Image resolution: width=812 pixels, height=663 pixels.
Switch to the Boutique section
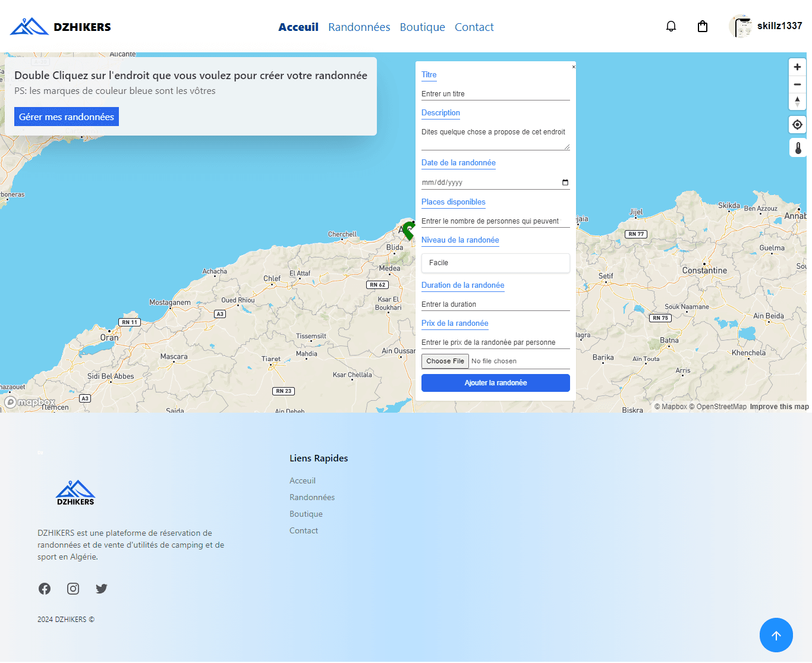(422, 27)
